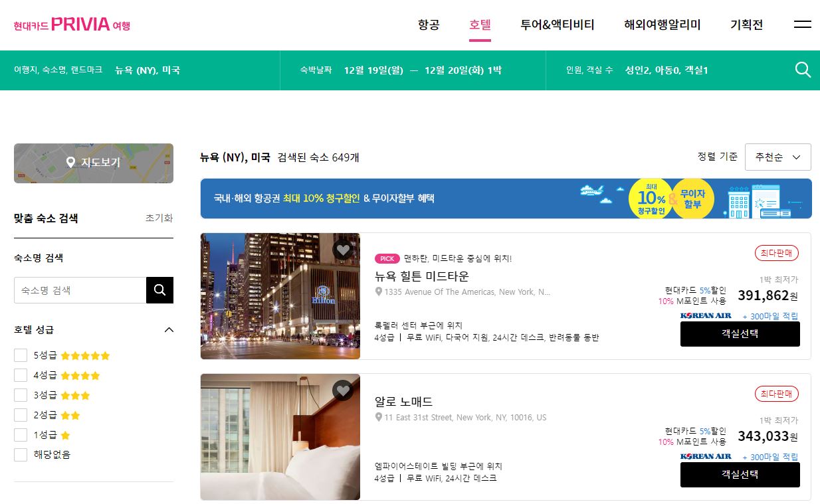
Task: Collapse the 호텔 성급 section
Action: pos(169,330)
